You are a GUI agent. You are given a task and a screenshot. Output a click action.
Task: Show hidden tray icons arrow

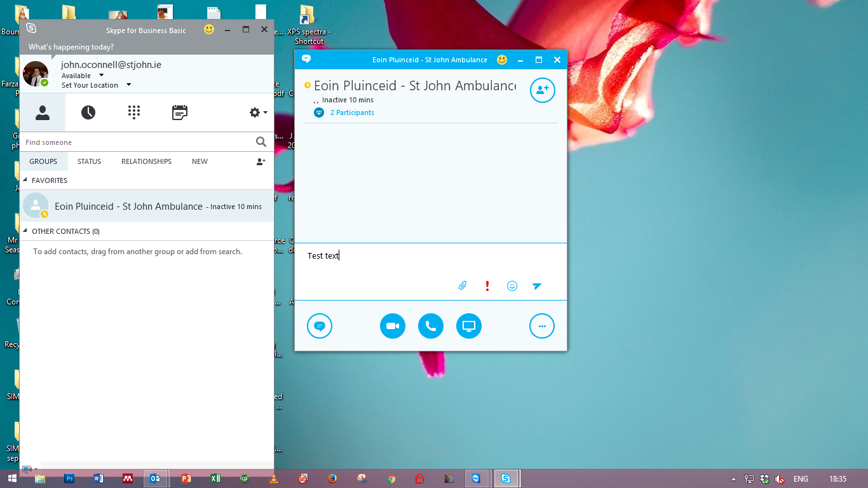734,479
